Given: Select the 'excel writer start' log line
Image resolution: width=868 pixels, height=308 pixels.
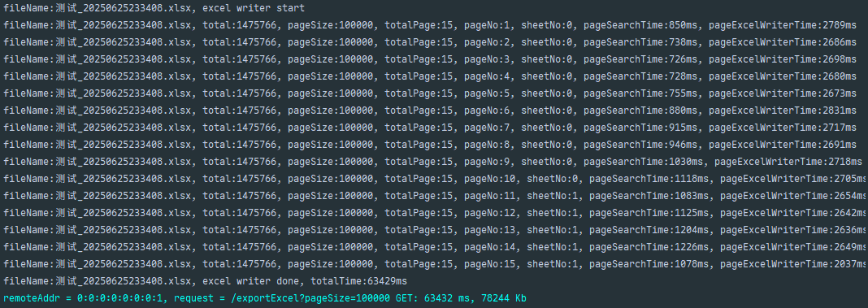Looking at the screenshot, I should tap(154, 8).
